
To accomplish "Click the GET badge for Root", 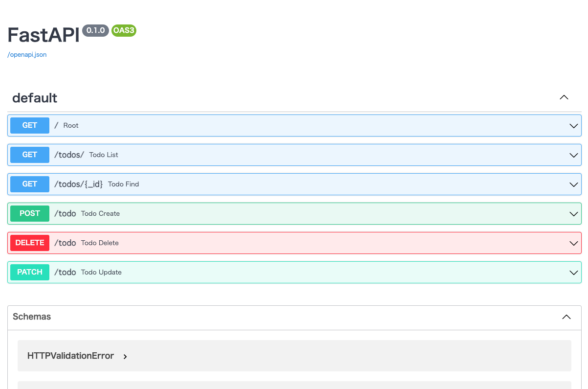I will (x=30, y=125).
